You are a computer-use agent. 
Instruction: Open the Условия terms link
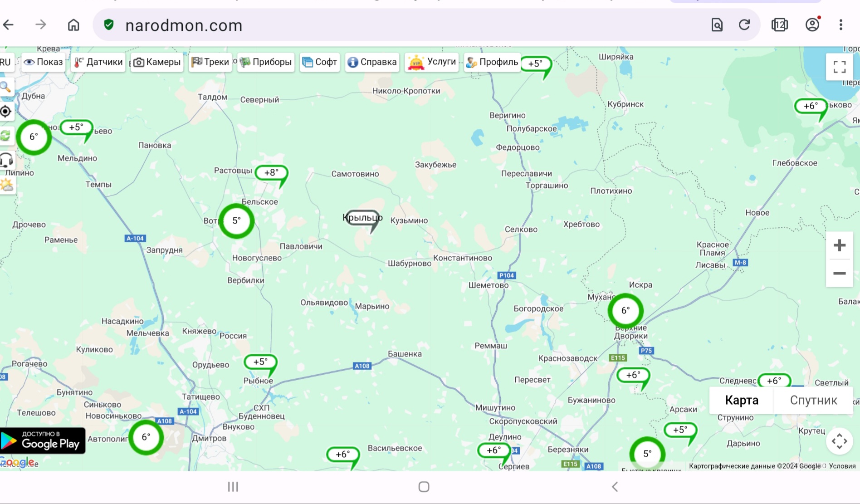click(x=842, y=466)
